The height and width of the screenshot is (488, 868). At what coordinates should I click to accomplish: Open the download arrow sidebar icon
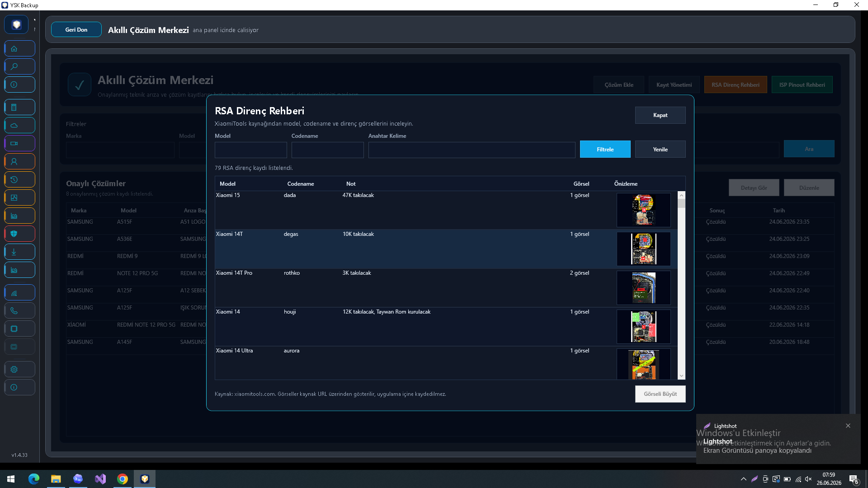click(19, 252)
